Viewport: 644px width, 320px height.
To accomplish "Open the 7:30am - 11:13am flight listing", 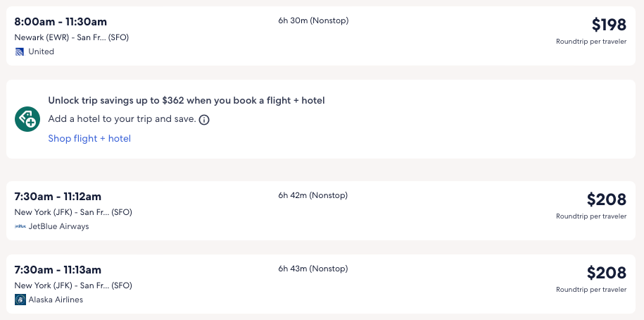I will pyautogui.click(x=58, y=270).
